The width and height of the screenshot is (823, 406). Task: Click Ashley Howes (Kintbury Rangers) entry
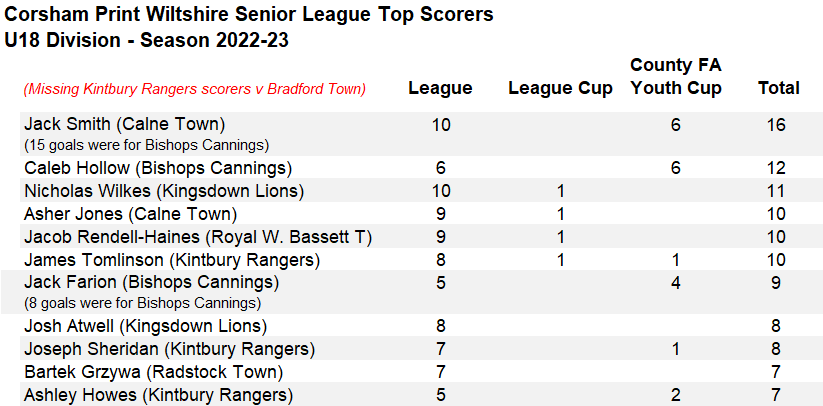coord(158,395)
